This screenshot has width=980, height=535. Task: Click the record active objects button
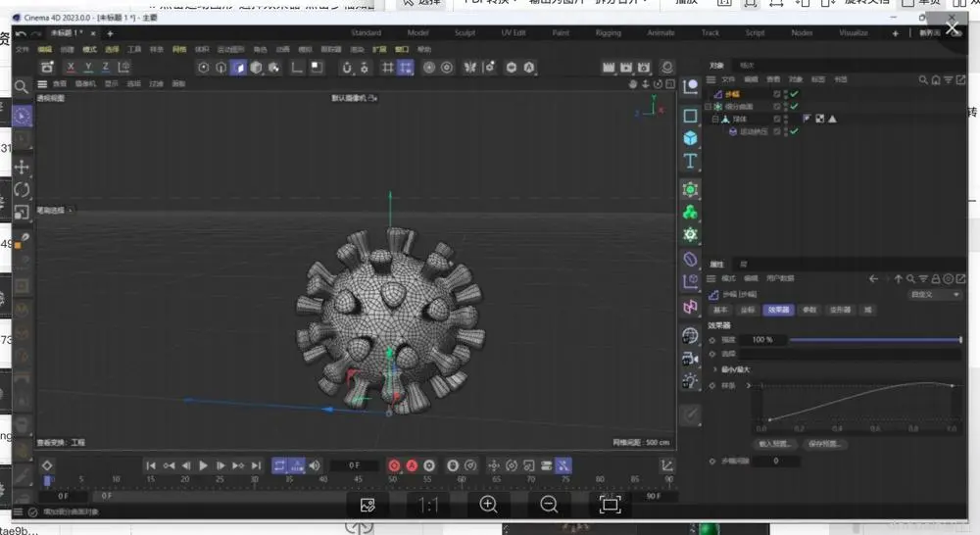[x=394, y=465]
